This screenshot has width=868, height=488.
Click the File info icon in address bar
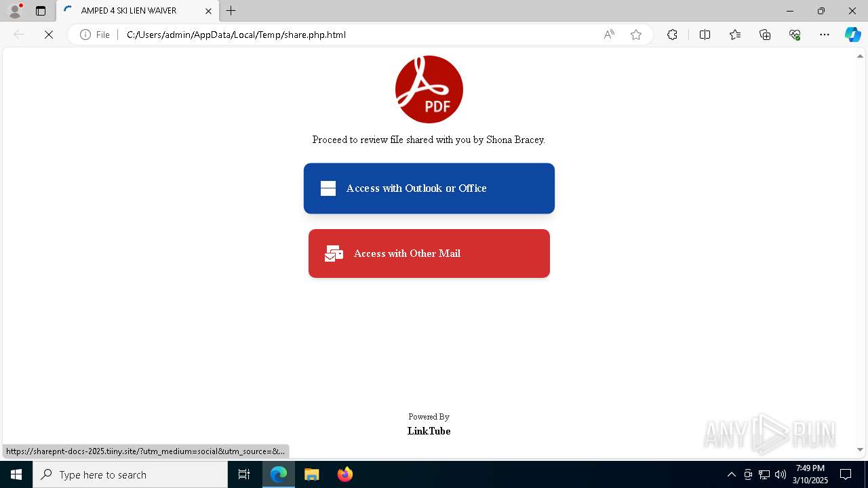click(95, 35)
